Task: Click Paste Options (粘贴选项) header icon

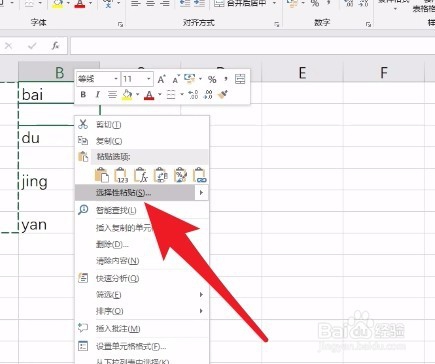Action: [x=83, y=156]
